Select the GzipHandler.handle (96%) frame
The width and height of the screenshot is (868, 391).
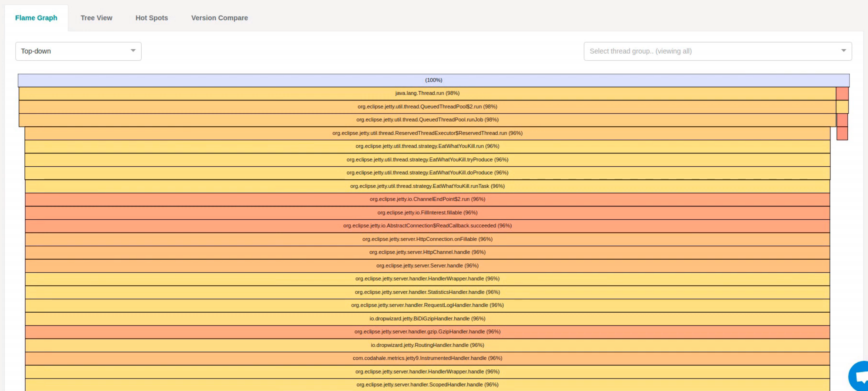tap(427, 332)
